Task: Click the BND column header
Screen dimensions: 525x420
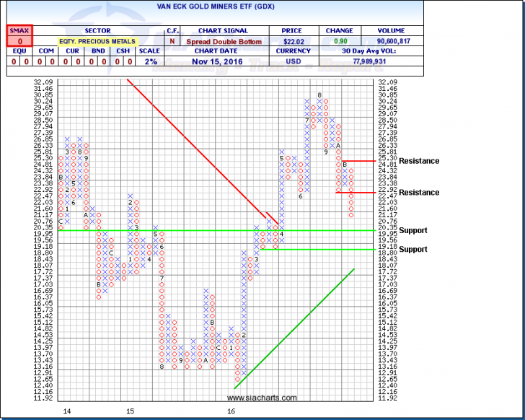Action: pos(95,51)
